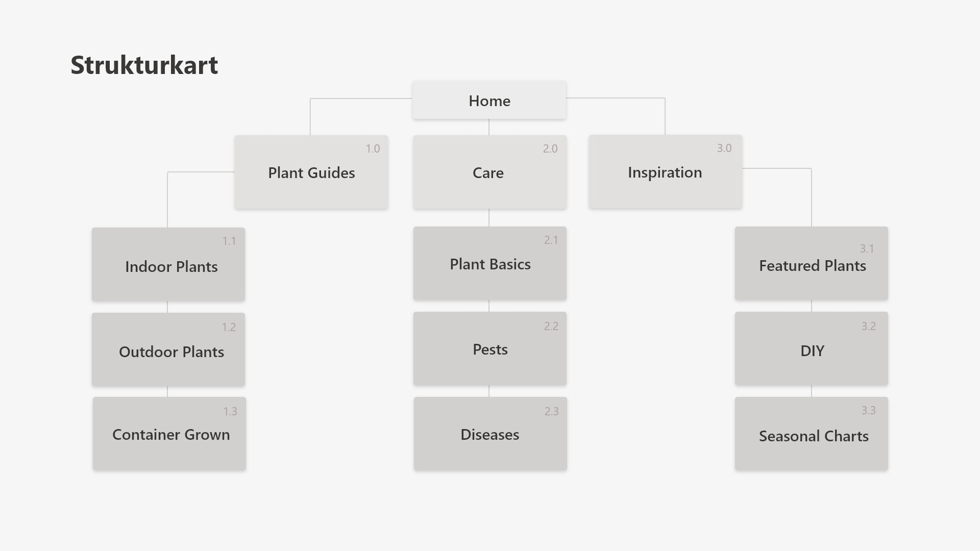Click the 1.2 label on Outdoor Plants
The width and height of the screenshot is (980, 551).
click(x=229, y=327)
